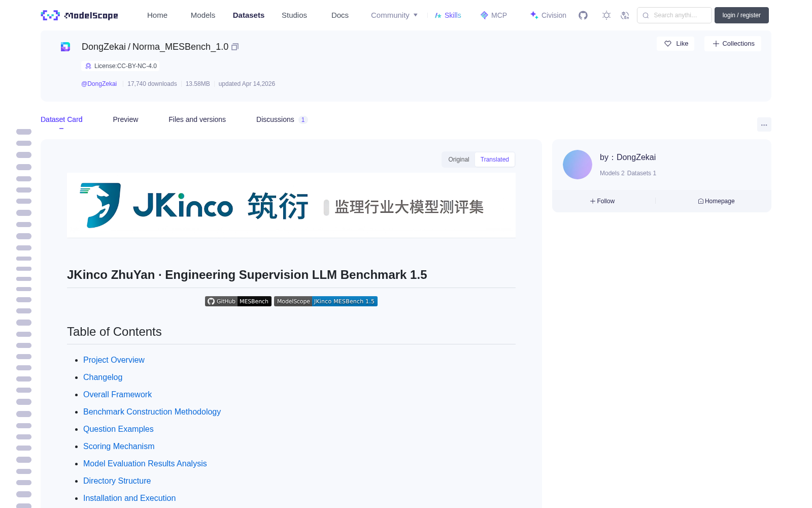Viewport: 812px width, 508px height.
Task: Click the dataset avatar icon beside DongZekai
Action: pos(65,47)
